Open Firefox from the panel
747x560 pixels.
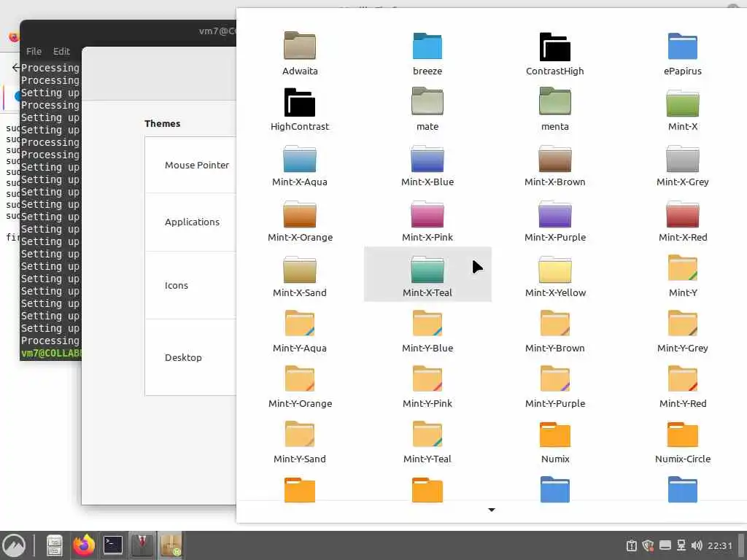(x=83, y=545)
